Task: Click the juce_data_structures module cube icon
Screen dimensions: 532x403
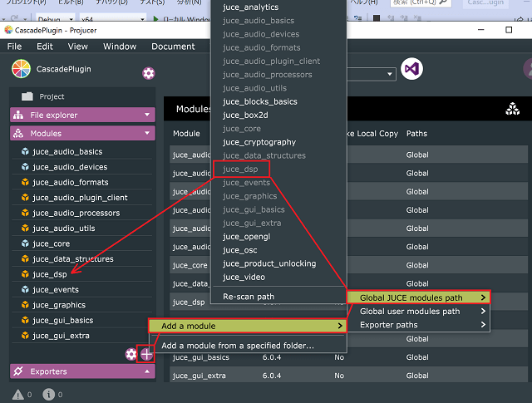Action: coord(25,258)
